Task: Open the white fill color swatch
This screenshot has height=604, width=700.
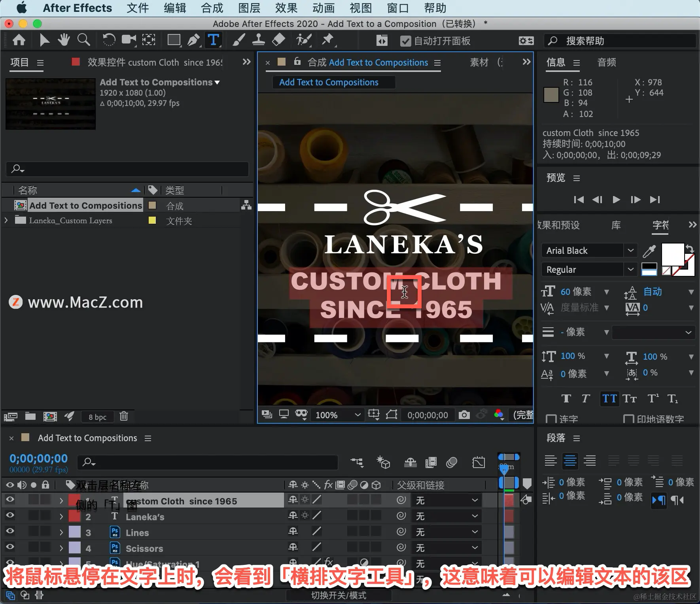Action: tap(672, 254)
